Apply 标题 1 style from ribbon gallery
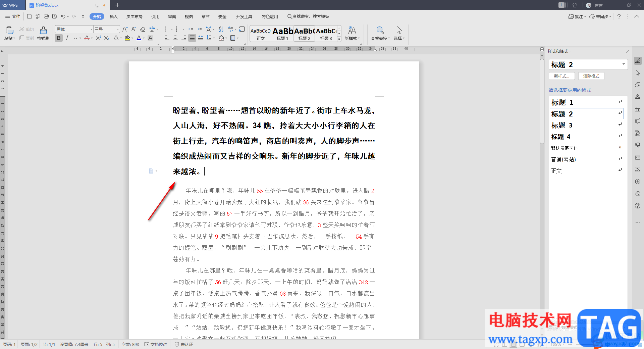Screen dimensions: 644x349 282,34
